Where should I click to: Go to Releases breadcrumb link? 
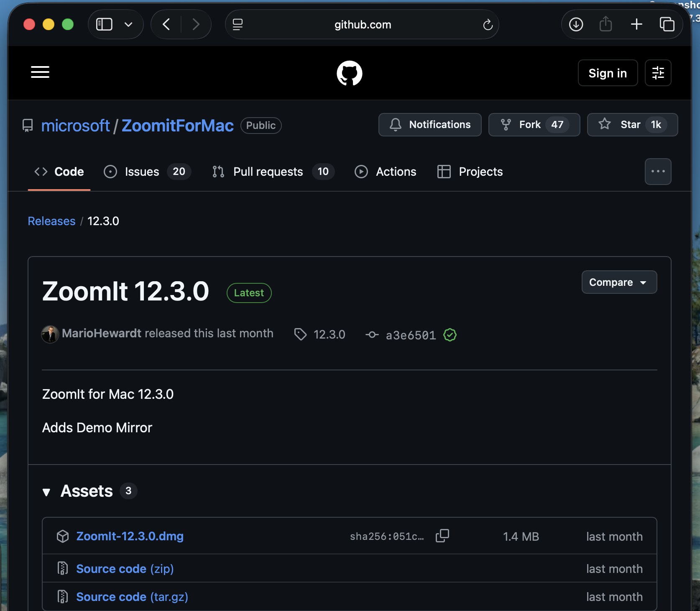(x=51, y=221)
